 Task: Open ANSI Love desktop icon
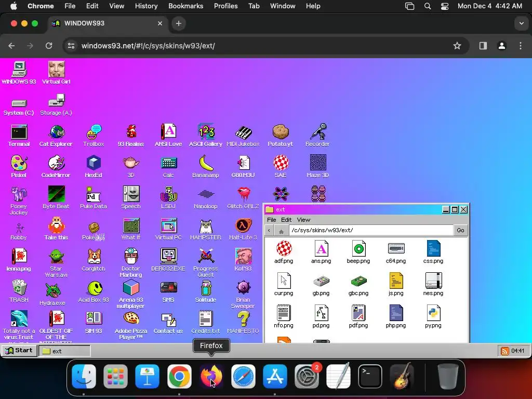click(168, 136)
